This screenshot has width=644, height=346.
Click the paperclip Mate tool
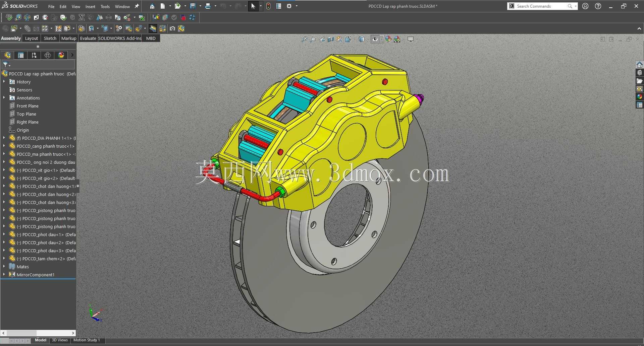[x=27, y=28]
